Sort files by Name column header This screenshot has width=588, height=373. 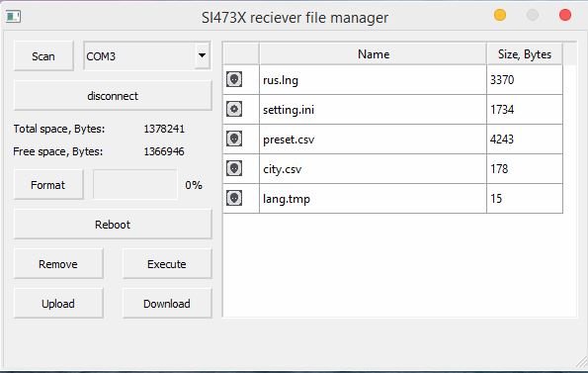pos(374,54)
